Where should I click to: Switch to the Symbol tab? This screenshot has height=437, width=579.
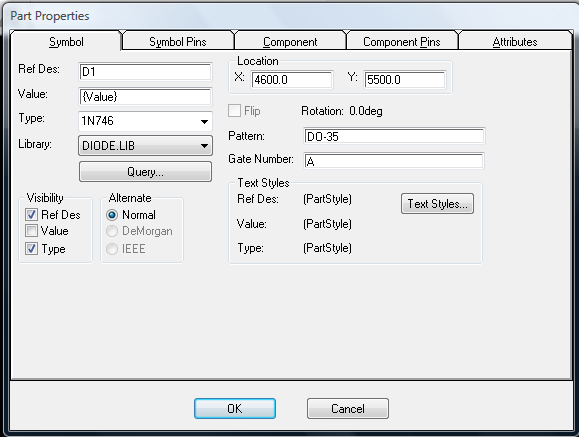point(66,41)
